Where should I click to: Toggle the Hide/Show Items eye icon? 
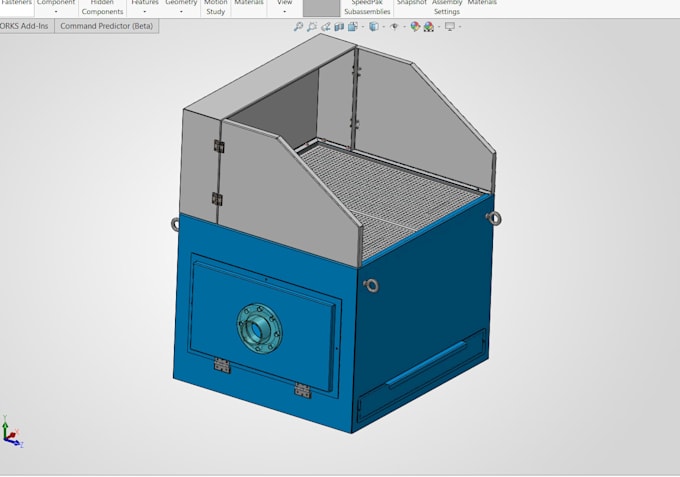[x=394, y=27]
